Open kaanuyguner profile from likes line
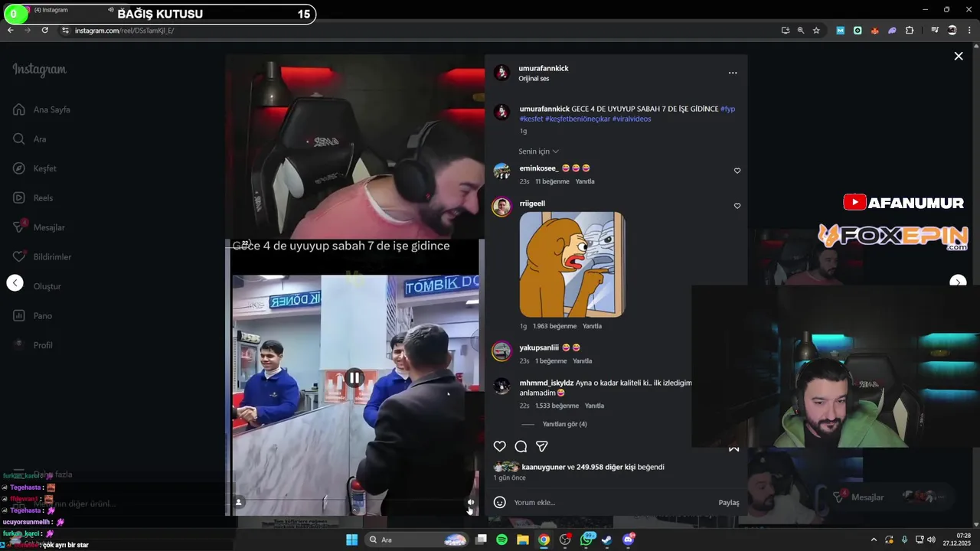This screenshot has height=551, width=980. [x=543, y=467]
